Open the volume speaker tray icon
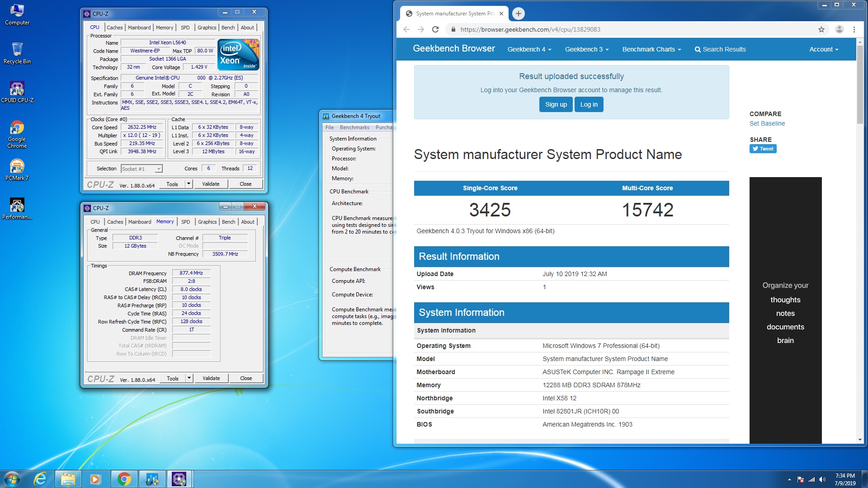 coord(822,479)
